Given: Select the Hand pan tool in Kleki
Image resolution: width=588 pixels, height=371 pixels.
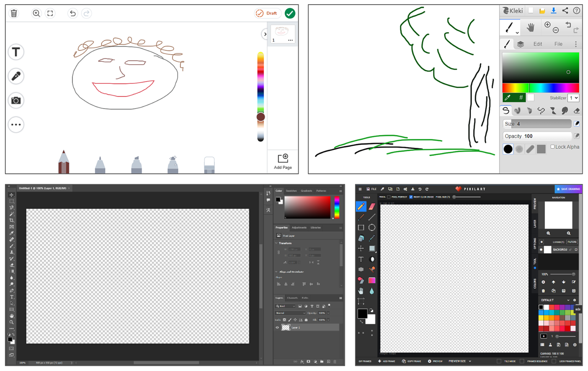Looking at the screenshot, I should [x=531, y=27].
